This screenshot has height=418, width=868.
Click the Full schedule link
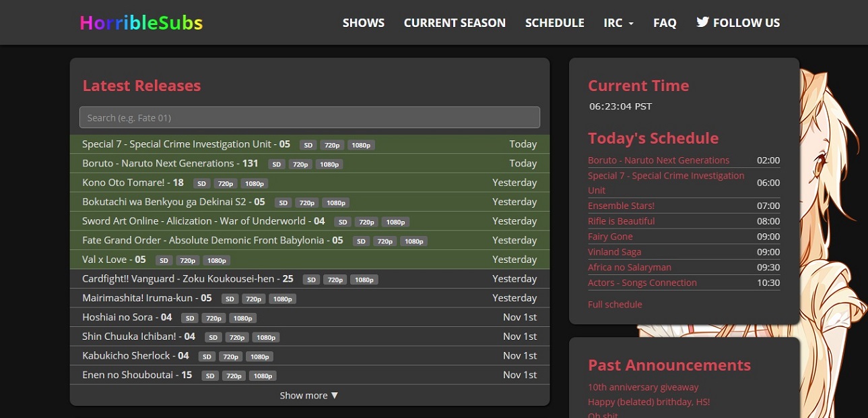pos(615,304)
